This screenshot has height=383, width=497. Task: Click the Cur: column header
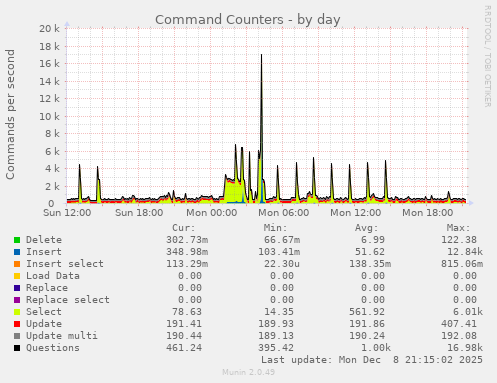[184, 228]
